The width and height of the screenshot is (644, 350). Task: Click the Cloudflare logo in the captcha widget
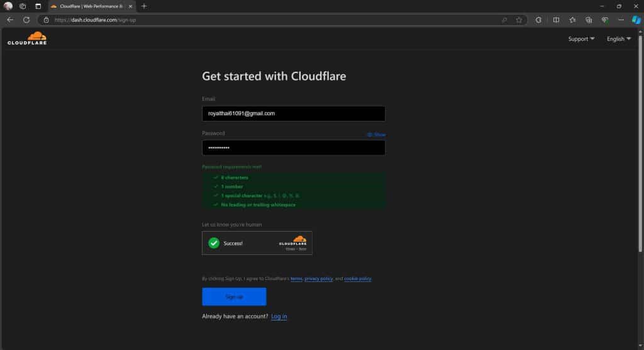pyautogui.click(x=293, y=240)
